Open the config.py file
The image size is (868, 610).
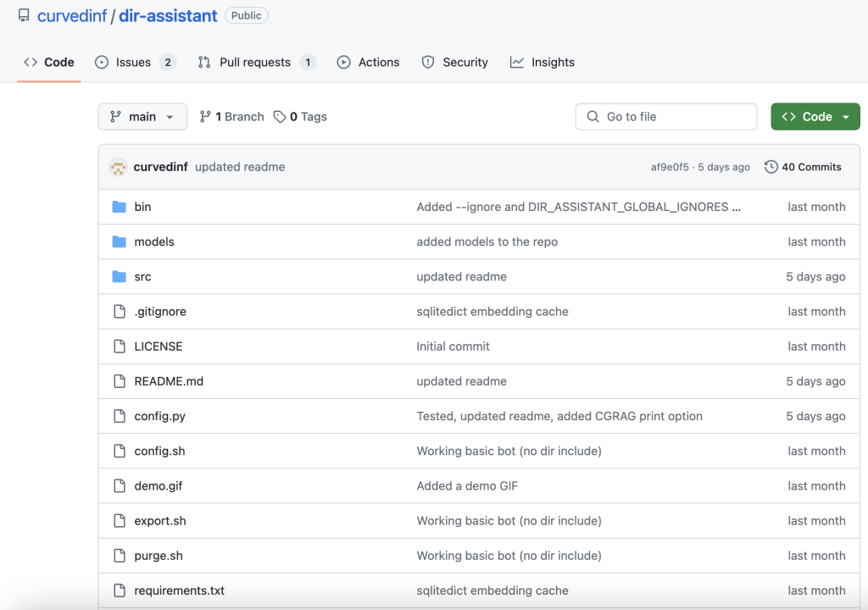click(x=160, y=416)
